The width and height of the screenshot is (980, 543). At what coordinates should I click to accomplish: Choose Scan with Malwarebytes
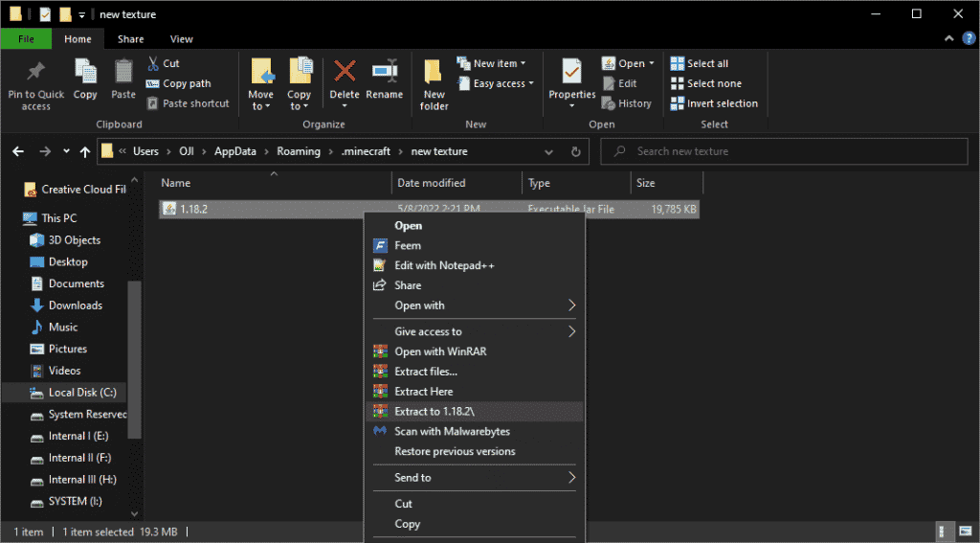pos(475,432)
